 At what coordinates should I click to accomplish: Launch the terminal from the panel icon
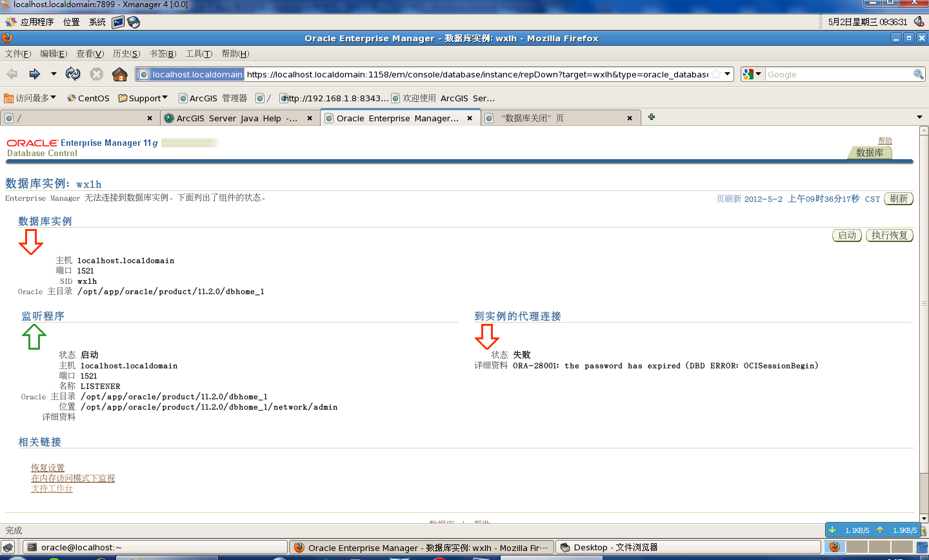[118, 22]
